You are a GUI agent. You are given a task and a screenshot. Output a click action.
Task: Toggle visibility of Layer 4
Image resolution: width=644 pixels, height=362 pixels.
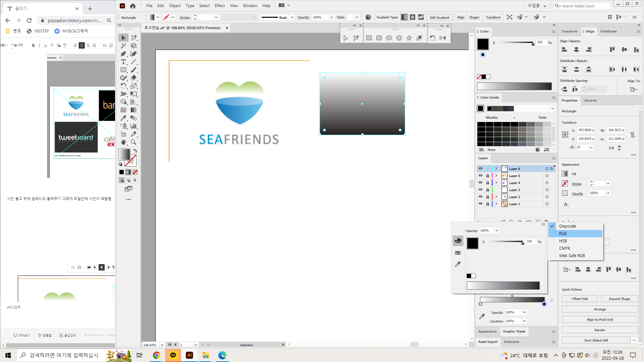coord(480,183)
